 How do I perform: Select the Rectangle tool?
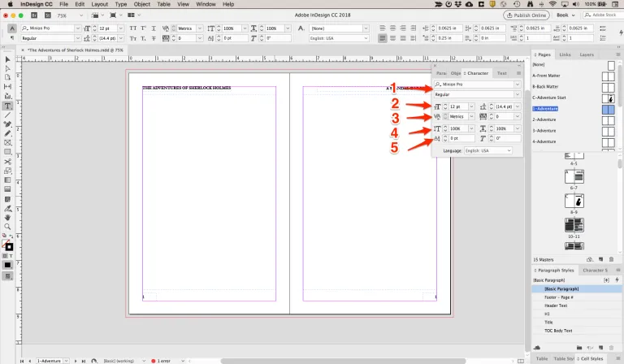(7, 152)
